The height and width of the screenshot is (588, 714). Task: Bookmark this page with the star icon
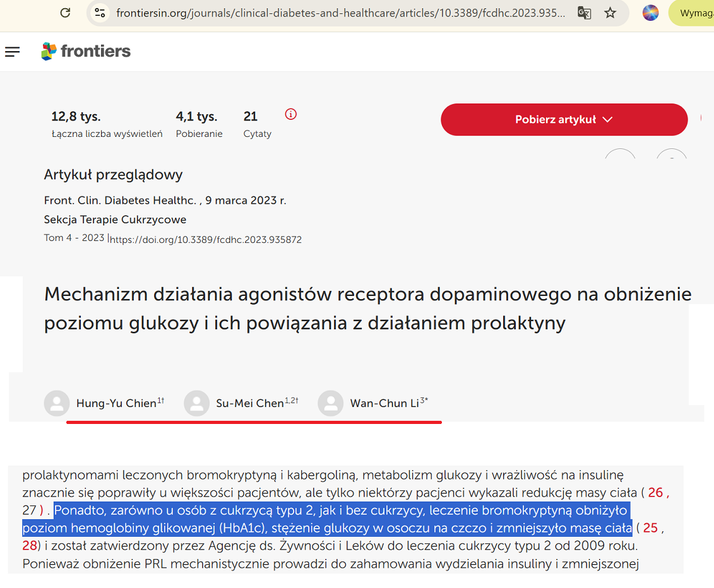coord(610,13)
